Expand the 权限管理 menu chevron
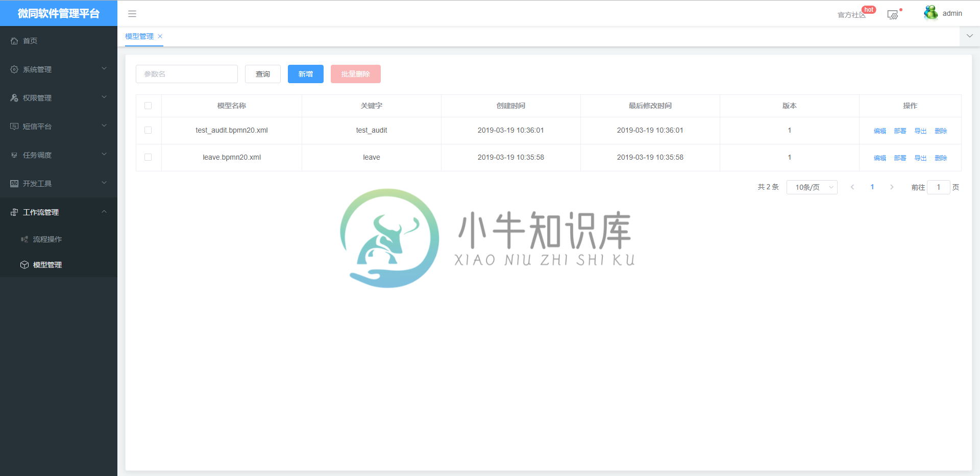This screenshot has height=476, width=980. (104, 97)
